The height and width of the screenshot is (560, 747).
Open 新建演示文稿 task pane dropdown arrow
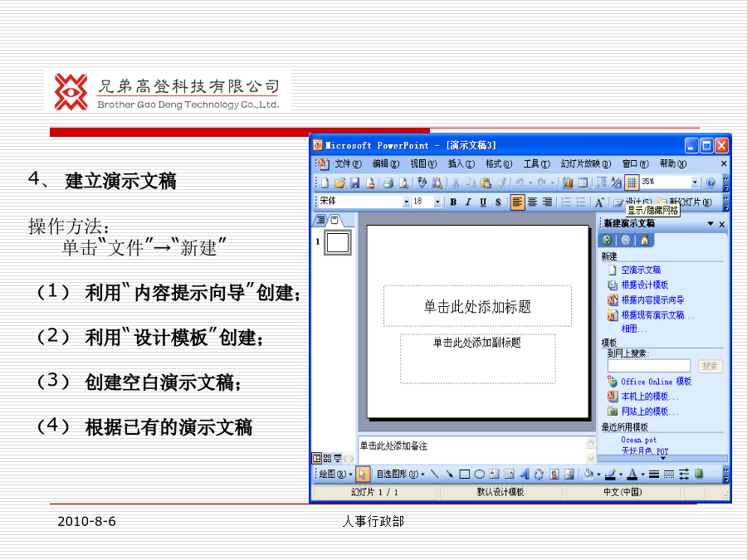pos(710,224)
